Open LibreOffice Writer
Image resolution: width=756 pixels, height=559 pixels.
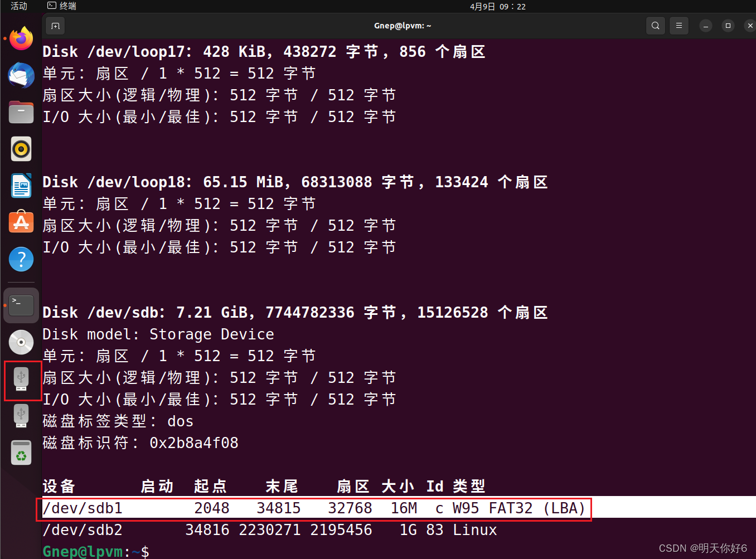pyautogui.click(x=21, y=186)
